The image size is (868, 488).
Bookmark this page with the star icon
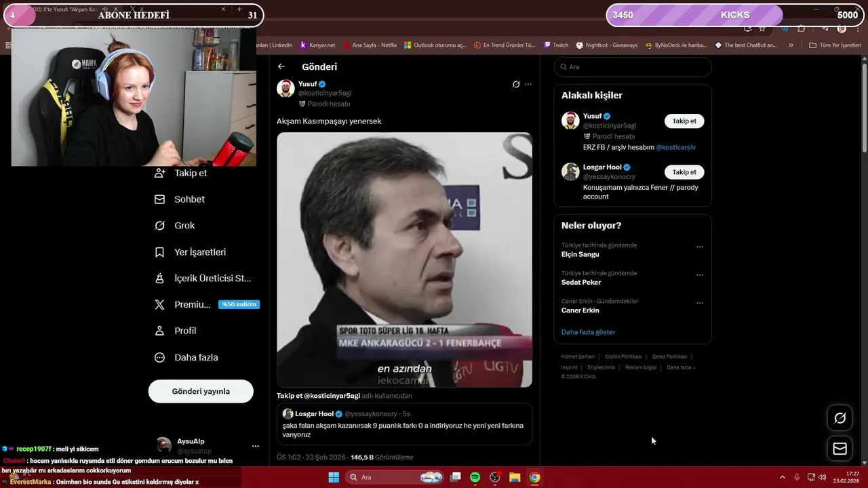coord(762,28)
